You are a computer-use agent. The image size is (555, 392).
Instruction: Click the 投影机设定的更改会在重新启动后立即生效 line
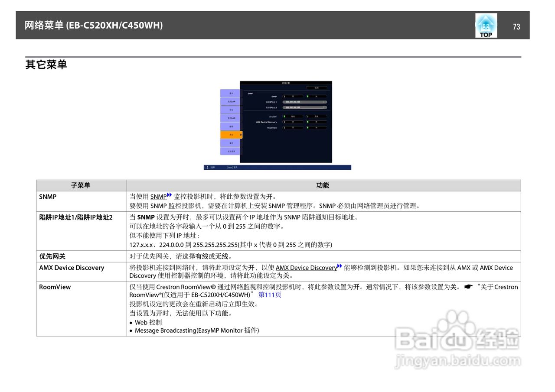click(x=194, y=304)
